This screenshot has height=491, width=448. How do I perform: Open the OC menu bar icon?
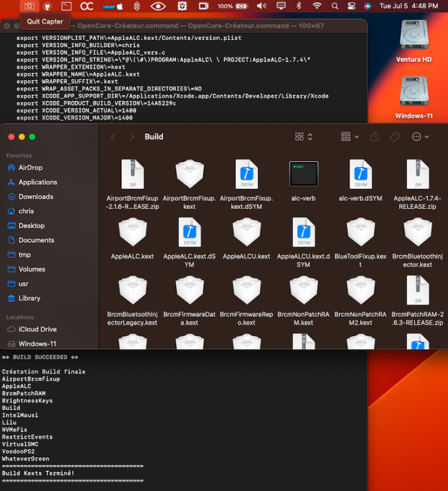[x=86, y=6]
